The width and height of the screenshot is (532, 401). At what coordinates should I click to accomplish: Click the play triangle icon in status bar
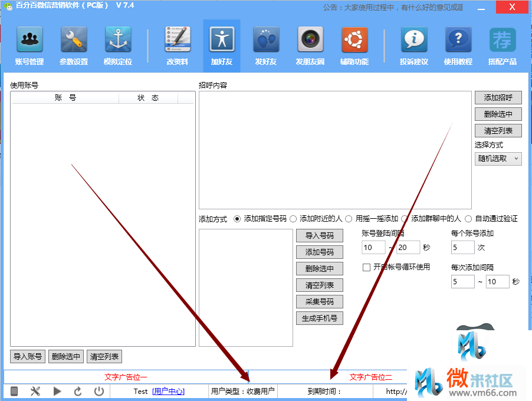pyautogui.click(x=57, y=391)
